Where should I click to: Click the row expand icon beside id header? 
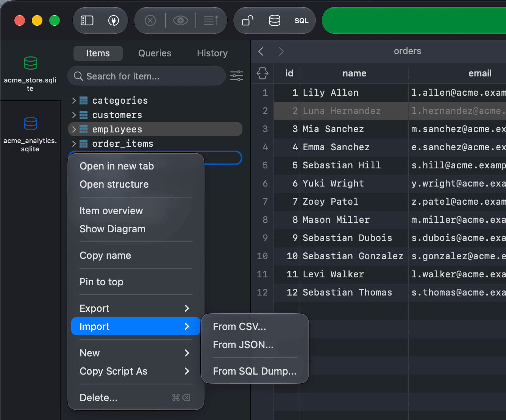pyautogui.click(x=262, y=73)
